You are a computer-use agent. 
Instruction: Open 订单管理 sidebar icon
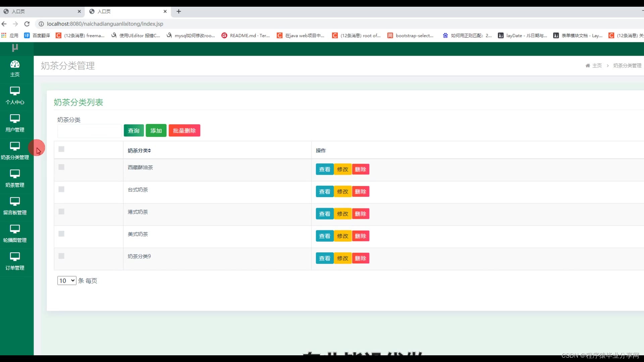coord(15,257)
